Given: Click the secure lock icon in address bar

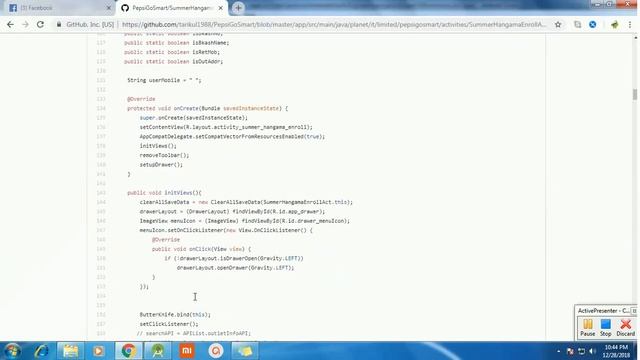Looking at the screenshot, I should [59, 24].
